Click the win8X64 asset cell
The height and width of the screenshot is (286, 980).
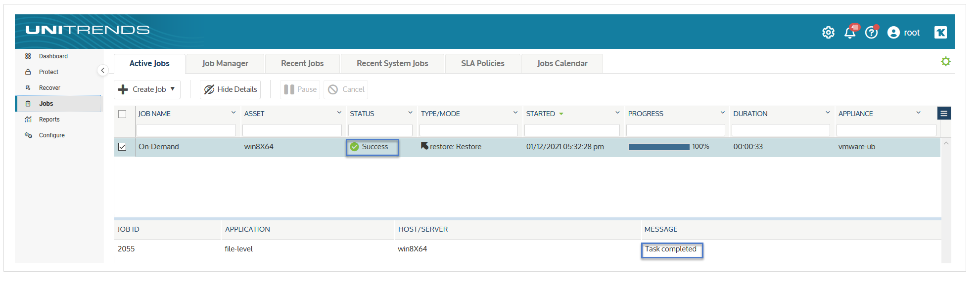[259, 147]
